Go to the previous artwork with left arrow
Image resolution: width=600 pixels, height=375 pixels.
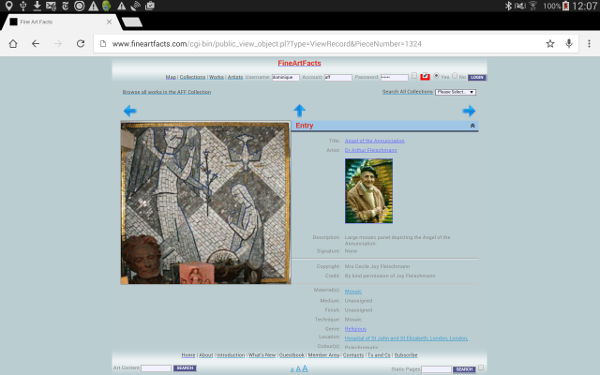point(130,111)
